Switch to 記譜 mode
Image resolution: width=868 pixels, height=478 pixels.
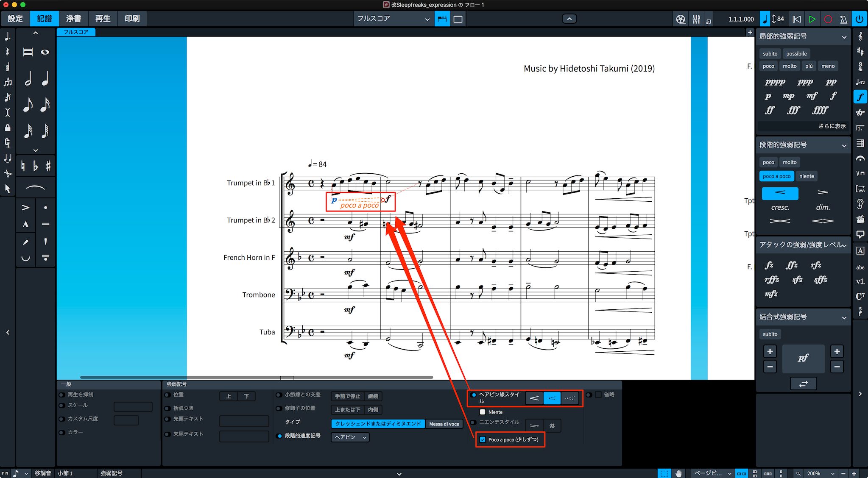44,19
